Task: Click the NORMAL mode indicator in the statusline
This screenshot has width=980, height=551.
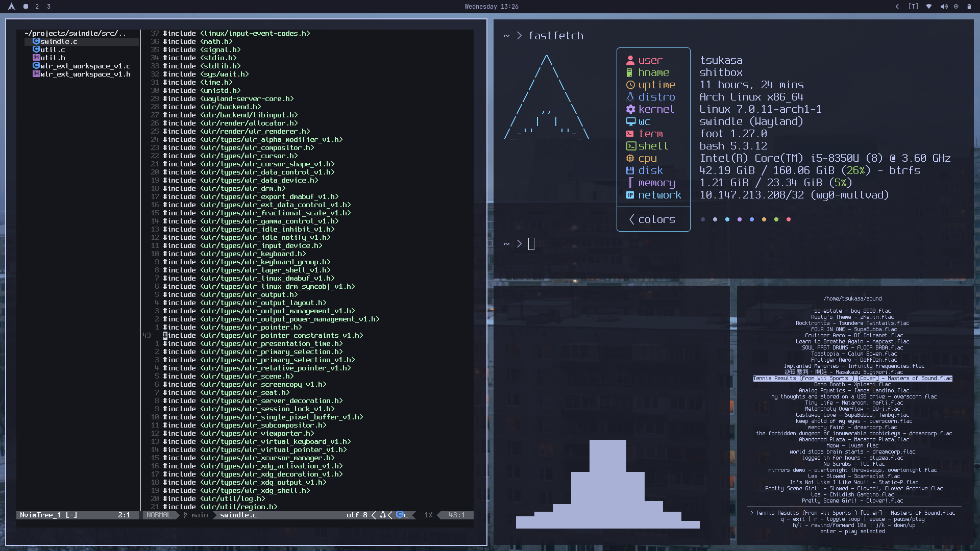Action: (x=159, y=515)
